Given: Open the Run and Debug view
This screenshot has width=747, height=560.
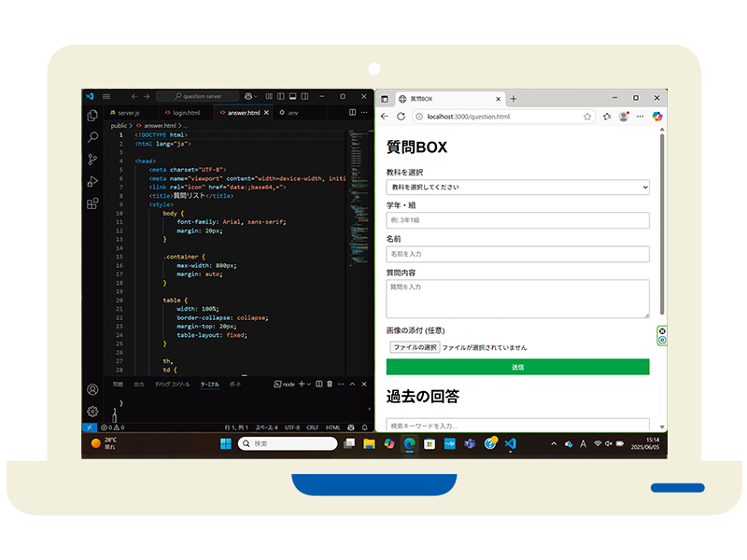Looking at the screenshot, I should (92, 181).
